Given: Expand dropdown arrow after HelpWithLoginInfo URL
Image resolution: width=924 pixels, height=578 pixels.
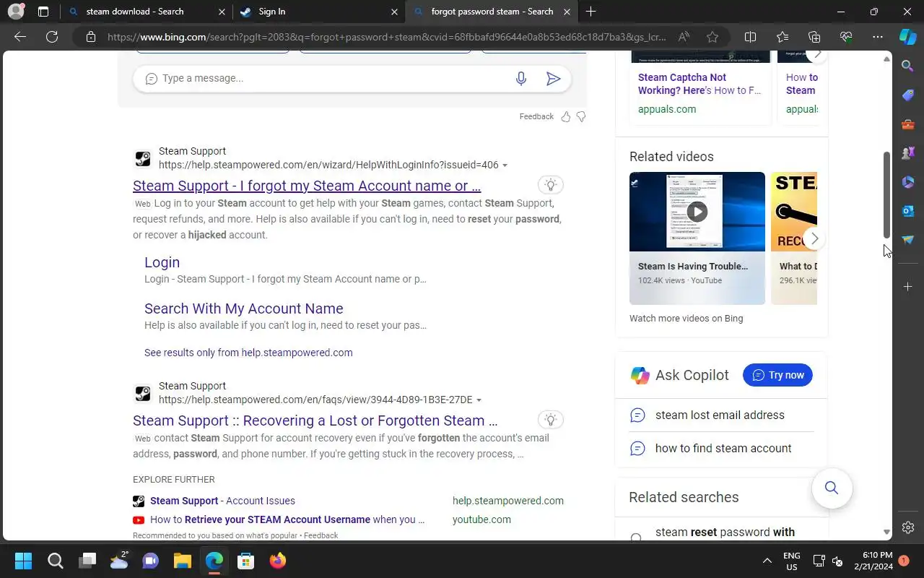Looking at the screenshot, I should click(x=505, y=165).
